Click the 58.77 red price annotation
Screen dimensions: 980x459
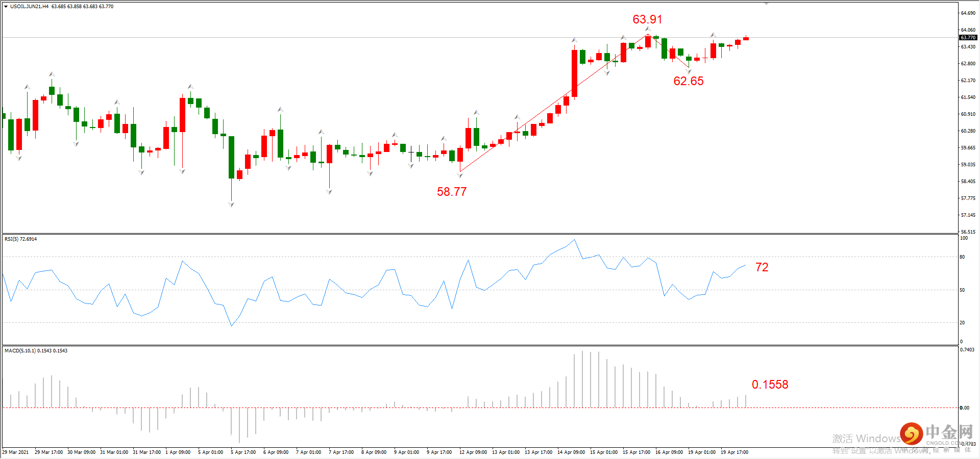coord(452,192)
